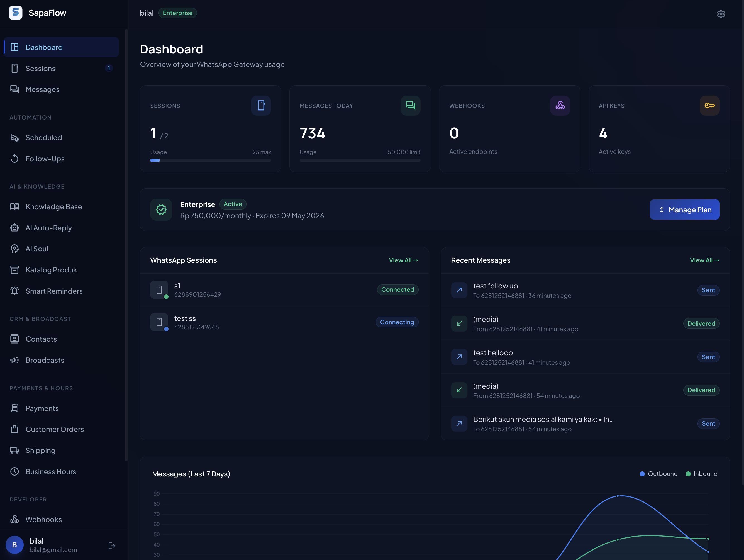The image size is (744, 560).
Task: Open Sessions in the sidebar
Action: point(40,68)
